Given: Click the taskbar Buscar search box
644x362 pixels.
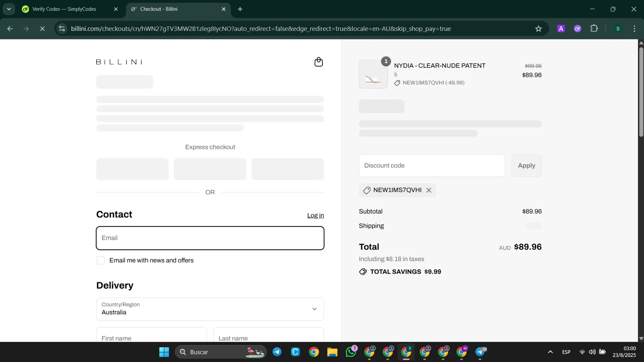Looking at the screenshot, I should click(x=221, y=352).
